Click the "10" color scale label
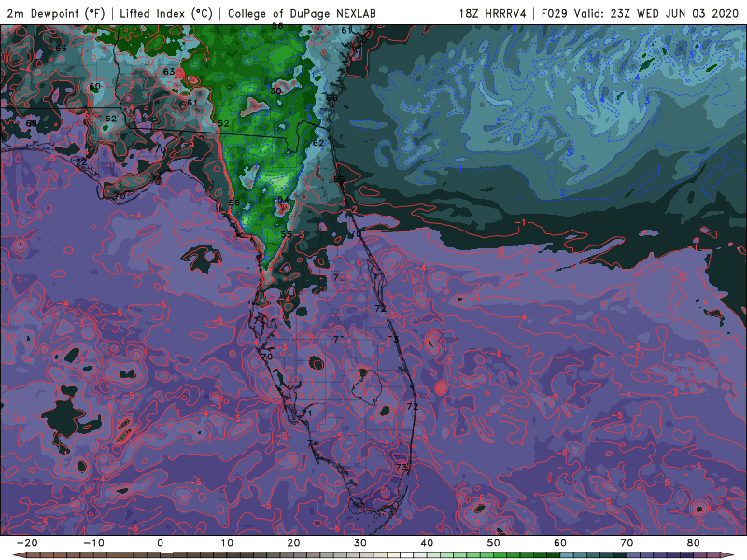The width and height of the screenshot is (747, 560). pos(227,543)
